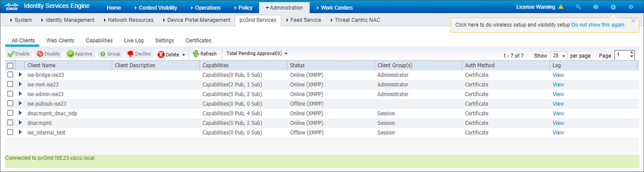Switch to the Web Clients tab

click(x=60, y=40)
